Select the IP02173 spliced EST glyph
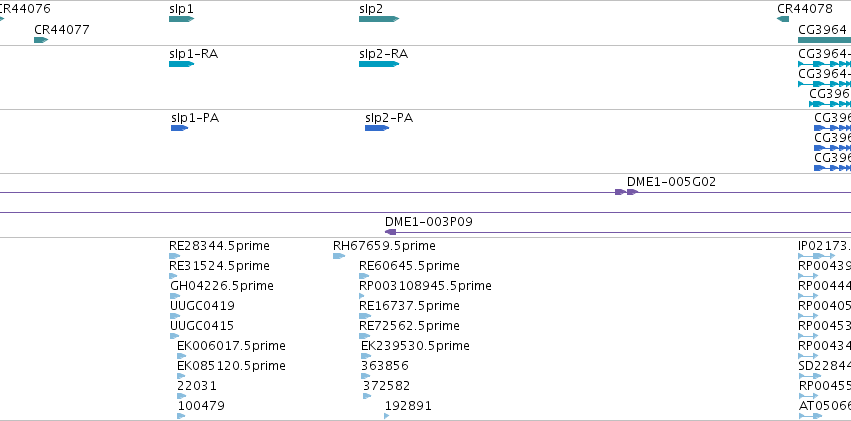The image size is (851, 421). [x=816, y=256]
